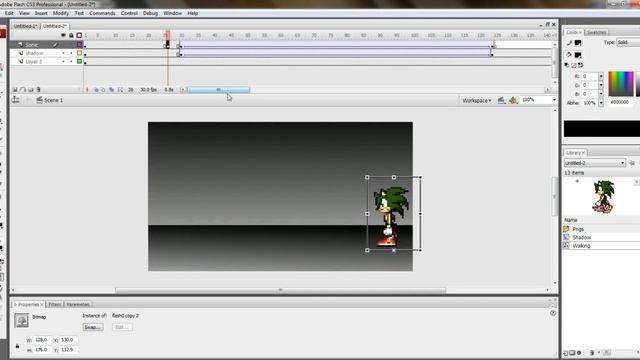
Task: Open the View menu
Action: point(24,13)
